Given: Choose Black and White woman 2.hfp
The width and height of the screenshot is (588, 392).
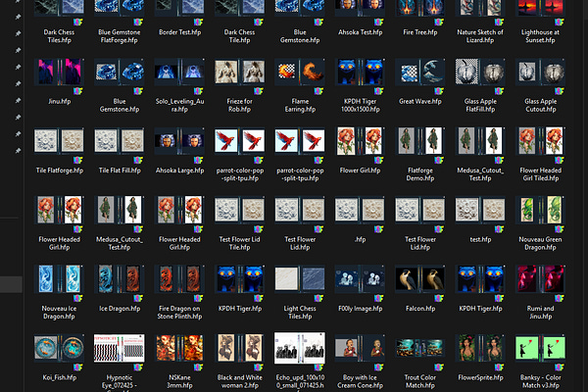Looking at the screenshot, I should (x=240, y=362).
